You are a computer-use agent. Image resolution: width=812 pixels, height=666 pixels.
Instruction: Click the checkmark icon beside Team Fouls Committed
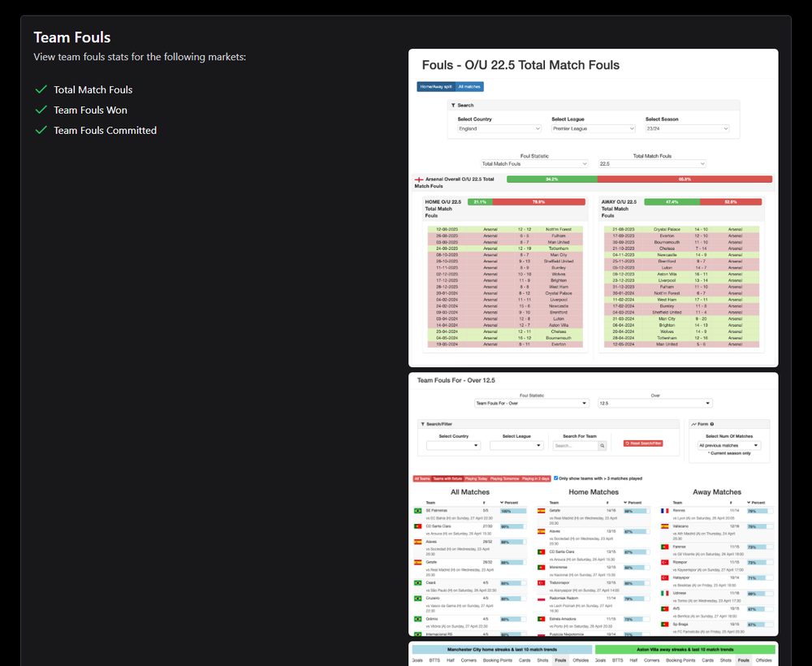coord(41,130)
